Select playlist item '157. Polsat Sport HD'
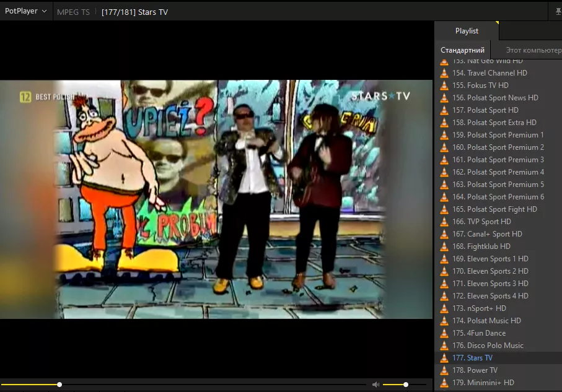 (498, 110)
